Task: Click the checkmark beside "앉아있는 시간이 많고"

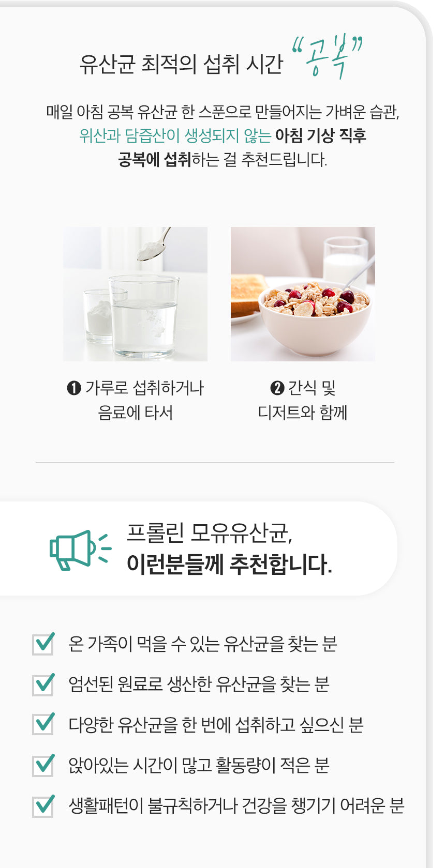Action: [43, 765]
